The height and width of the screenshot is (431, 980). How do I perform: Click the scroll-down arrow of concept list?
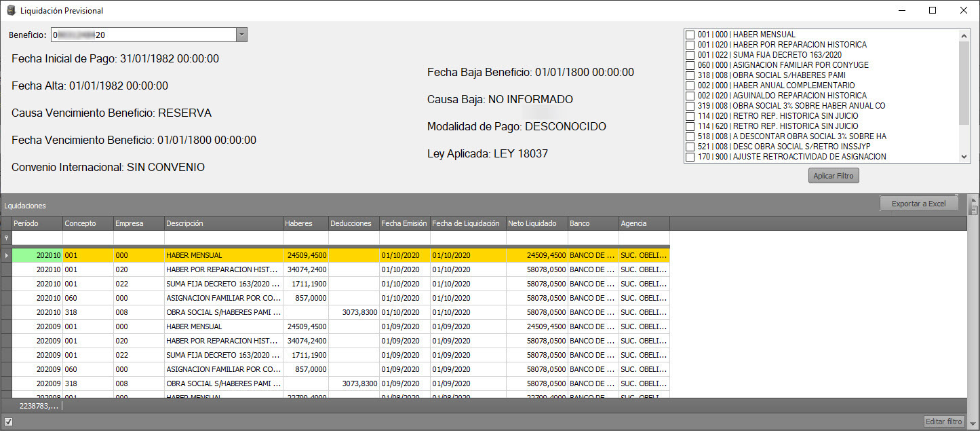[x=964, y=157]
